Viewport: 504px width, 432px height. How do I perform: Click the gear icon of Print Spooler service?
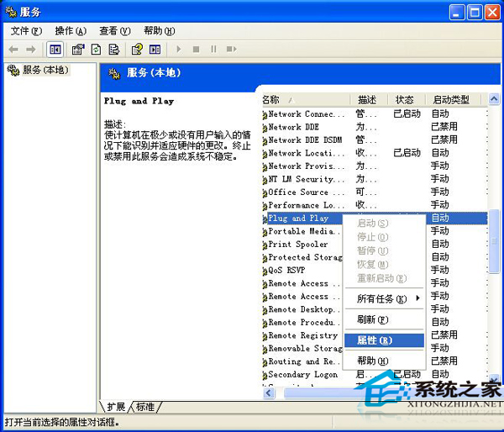point(265,245)
